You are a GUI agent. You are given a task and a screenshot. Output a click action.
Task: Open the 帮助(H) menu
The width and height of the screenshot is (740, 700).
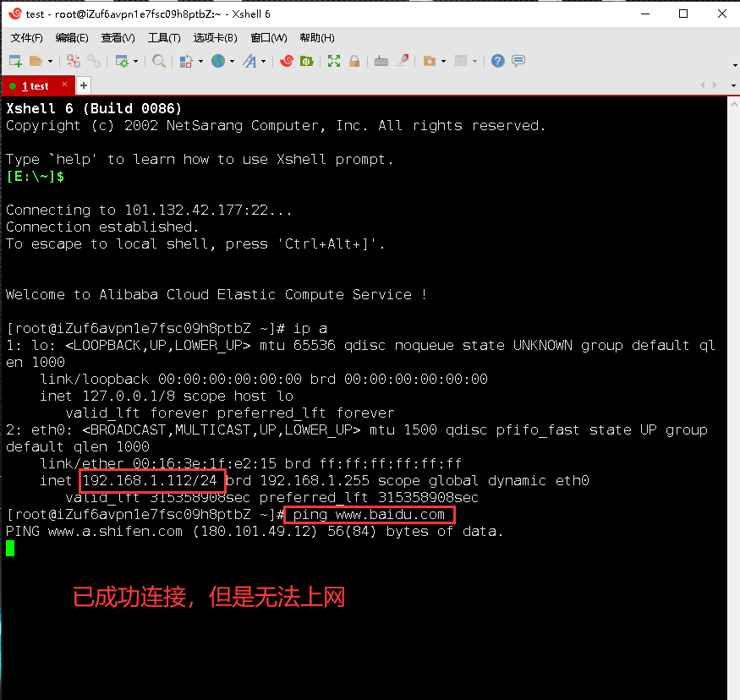(317, 38)
